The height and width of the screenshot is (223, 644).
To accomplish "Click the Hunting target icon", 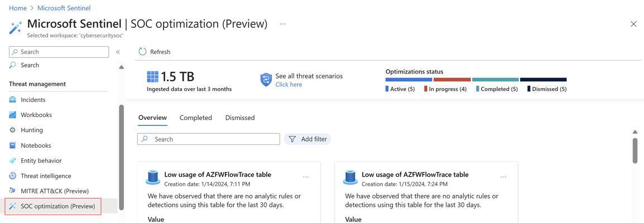I will coord(13,130).
